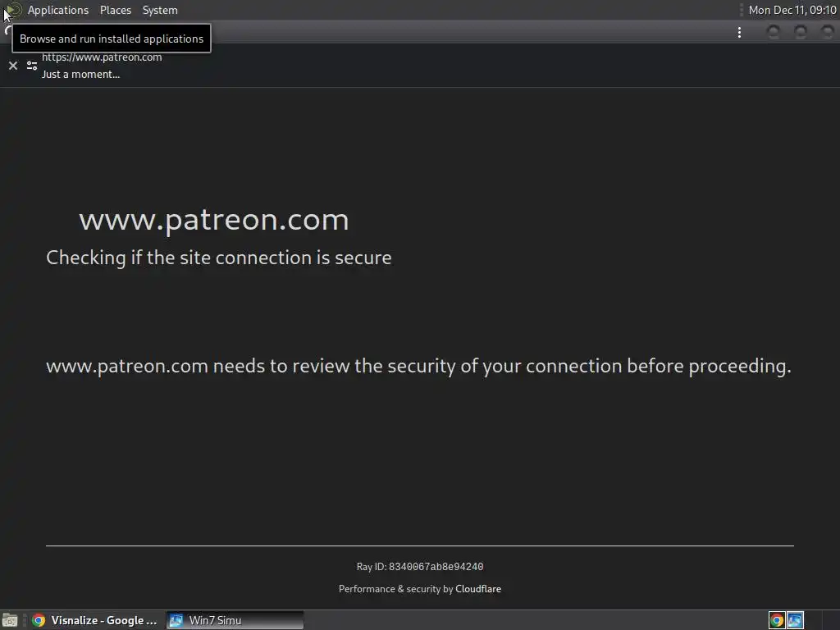The width and height of the screenshot is (840, 630).
Task: Click the https://www.patreon.com address text
Action: point(102,57)
